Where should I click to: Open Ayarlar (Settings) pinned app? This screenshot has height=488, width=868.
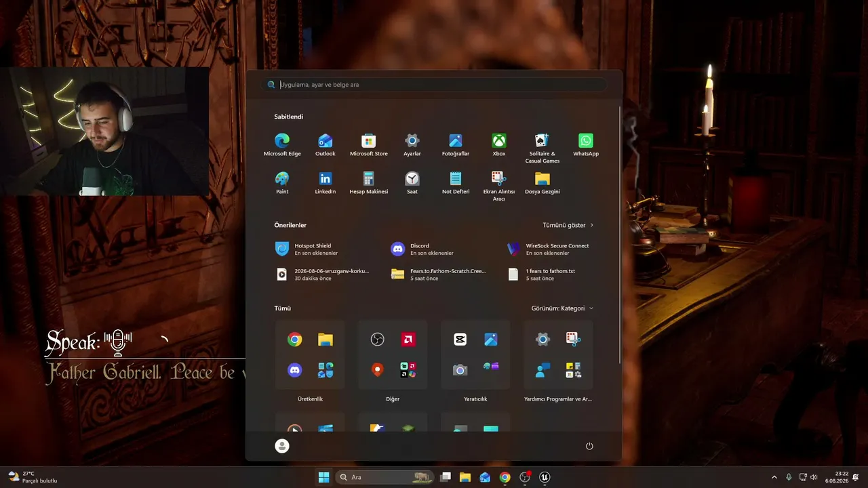[x=412, y=145]
